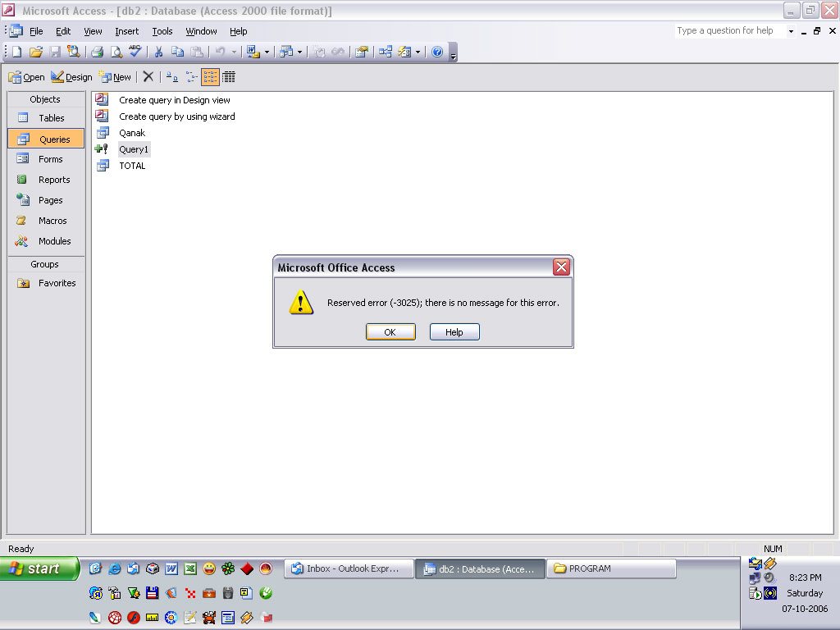The height and width of the screenshot is (630, 840).
Task: Open the Help menu
Action: click(239, 31)
